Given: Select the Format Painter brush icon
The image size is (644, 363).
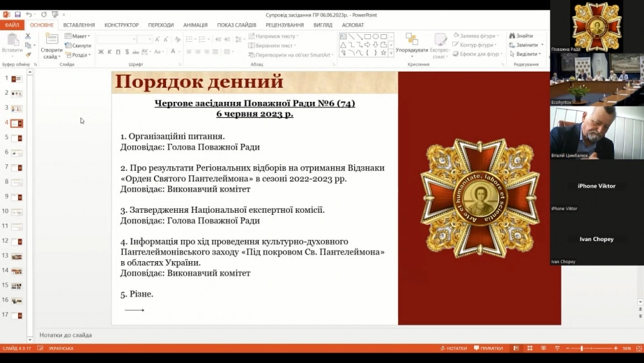Looking at the screenshot, I should [28, 54].
